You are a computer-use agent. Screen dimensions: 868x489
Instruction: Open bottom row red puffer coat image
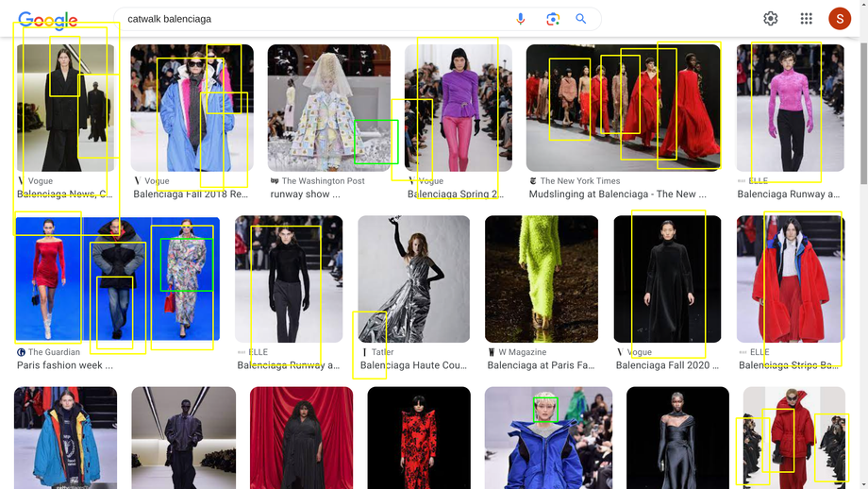793,437
